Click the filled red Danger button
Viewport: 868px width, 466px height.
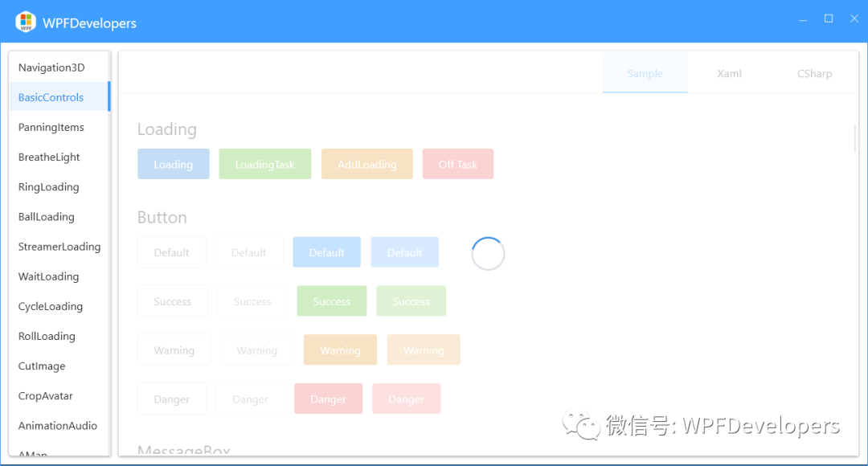tap(328, 399)
